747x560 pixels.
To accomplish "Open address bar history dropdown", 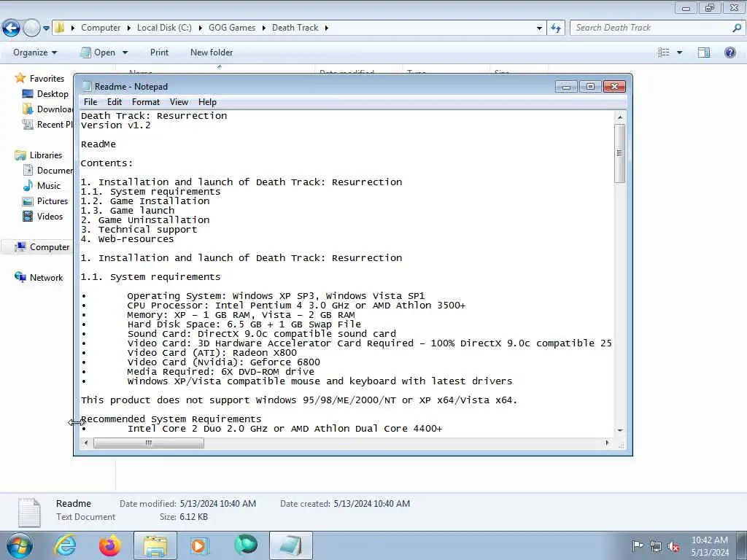I will click(539, 28).
